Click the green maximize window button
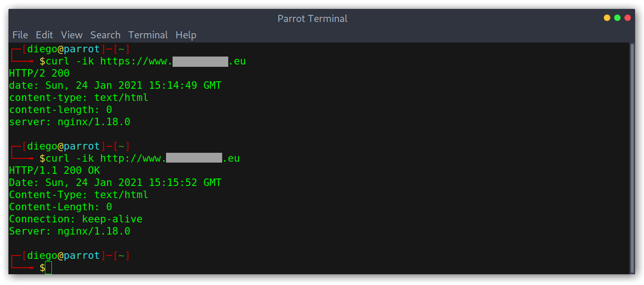 [617, 18]
